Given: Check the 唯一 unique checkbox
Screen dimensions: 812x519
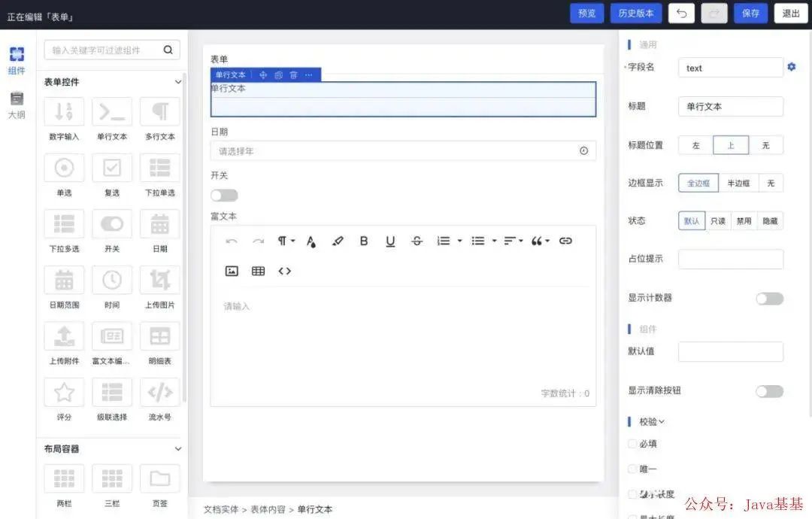Looking at the screenshot, I should click(632, 469).
